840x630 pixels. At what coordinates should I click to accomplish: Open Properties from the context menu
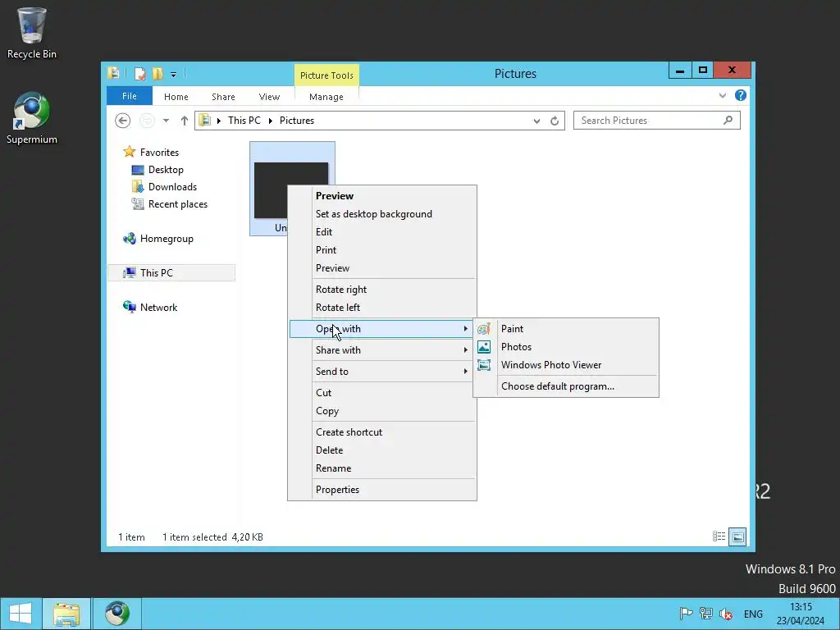382,490
